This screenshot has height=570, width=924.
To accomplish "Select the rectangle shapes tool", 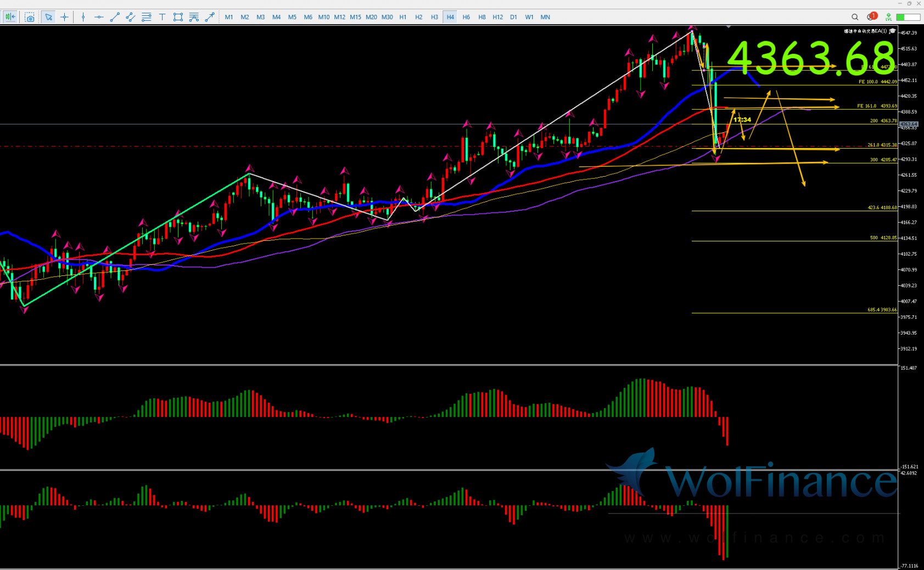I will 178,17.
